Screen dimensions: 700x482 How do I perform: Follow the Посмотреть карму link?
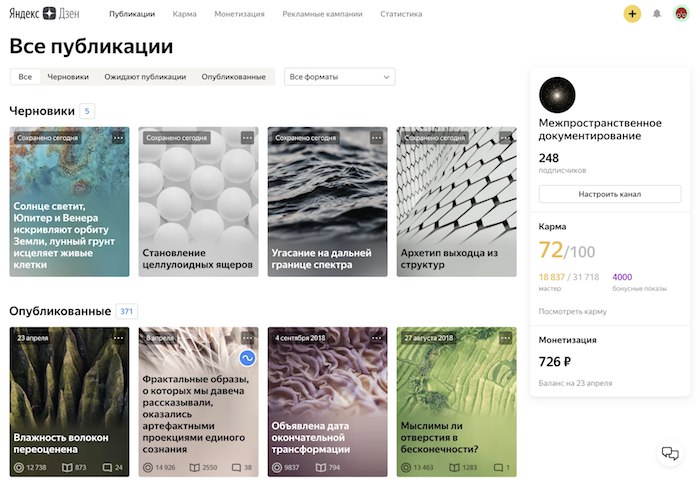coord(572,312)
